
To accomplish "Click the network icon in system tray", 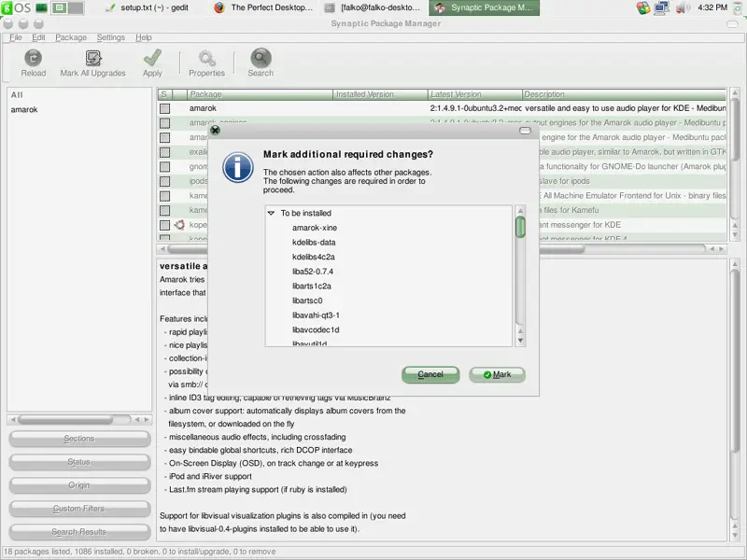I will (x=661, y=7).
